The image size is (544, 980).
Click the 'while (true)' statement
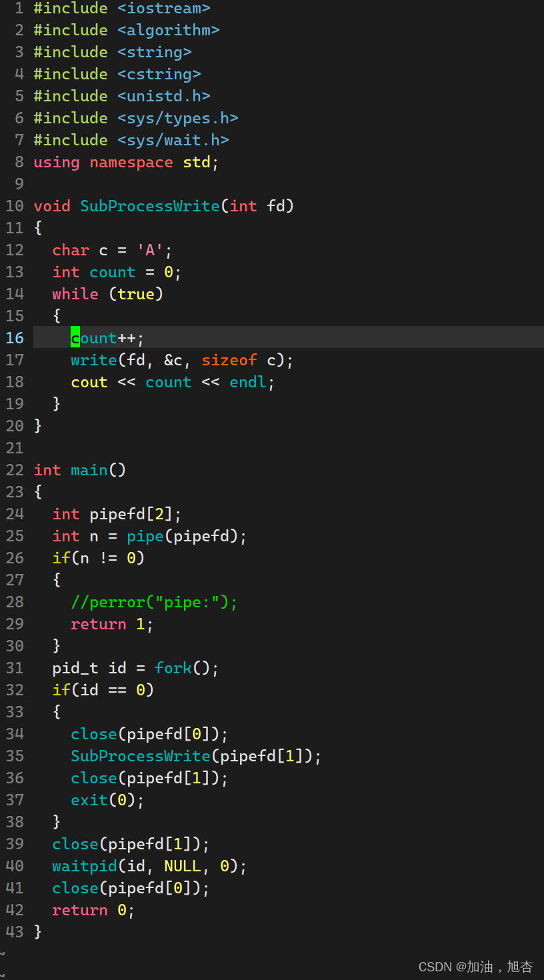tap(108, 295)
